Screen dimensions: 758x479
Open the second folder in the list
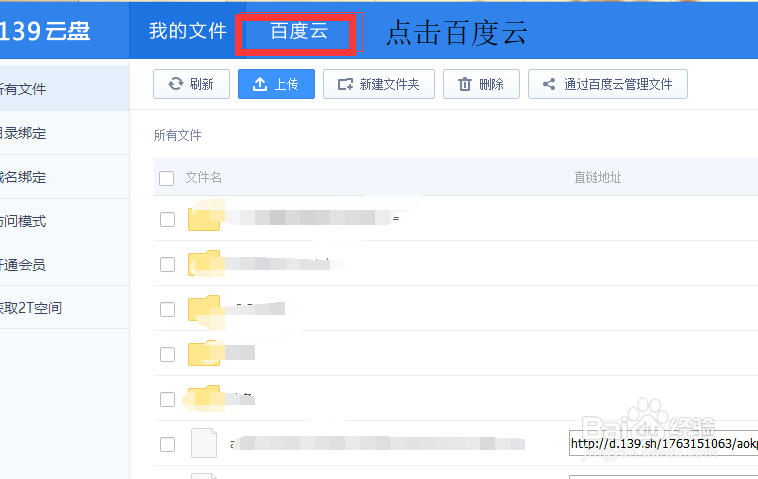[x=204, y=263]
